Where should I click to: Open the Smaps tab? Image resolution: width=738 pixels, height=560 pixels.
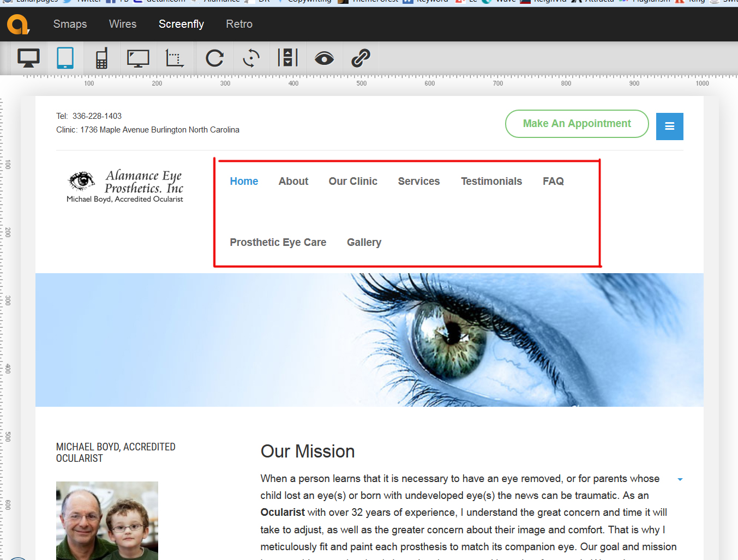click(x=70, y=24)
